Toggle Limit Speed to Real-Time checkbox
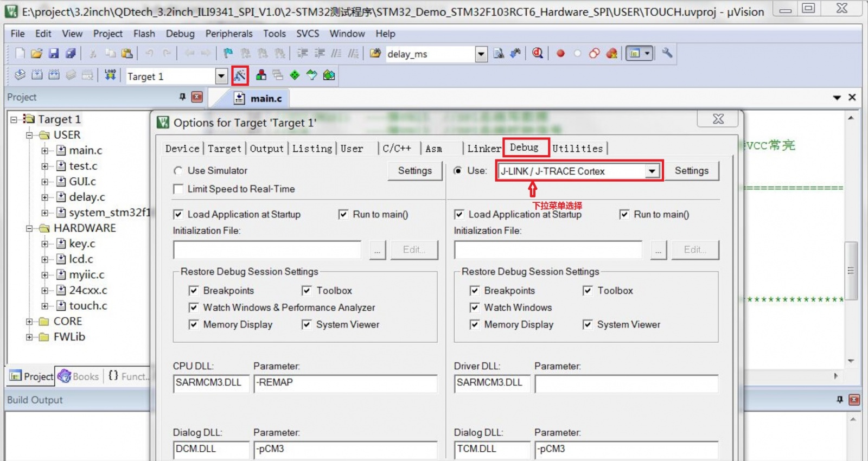The image size is (868, 461). click(x=178, y=189)
